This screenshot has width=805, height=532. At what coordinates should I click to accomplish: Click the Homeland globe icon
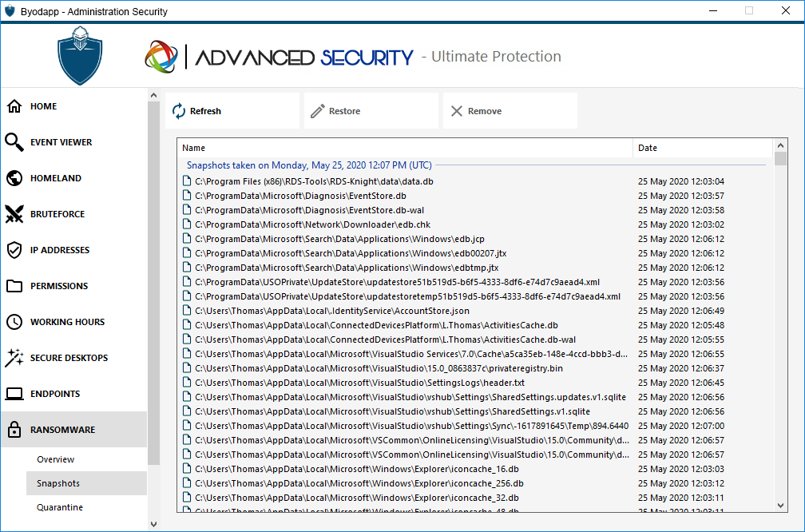(x=14, y=178)
